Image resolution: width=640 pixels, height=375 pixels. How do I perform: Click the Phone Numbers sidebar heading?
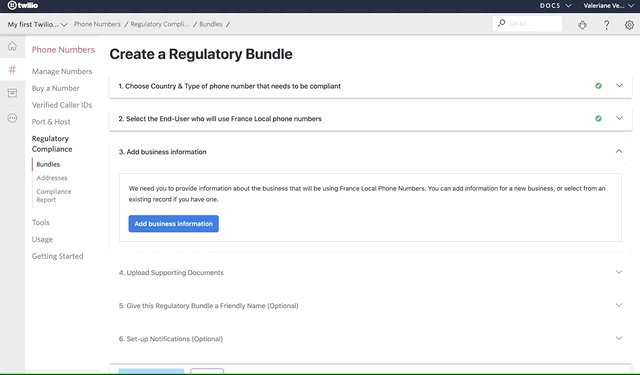63,50
